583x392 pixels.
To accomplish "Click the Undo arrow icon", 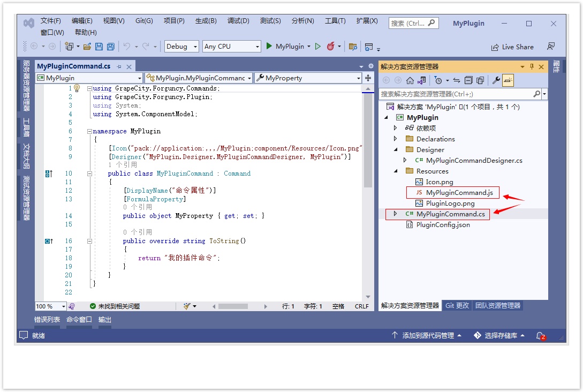I will pos(127,46).
